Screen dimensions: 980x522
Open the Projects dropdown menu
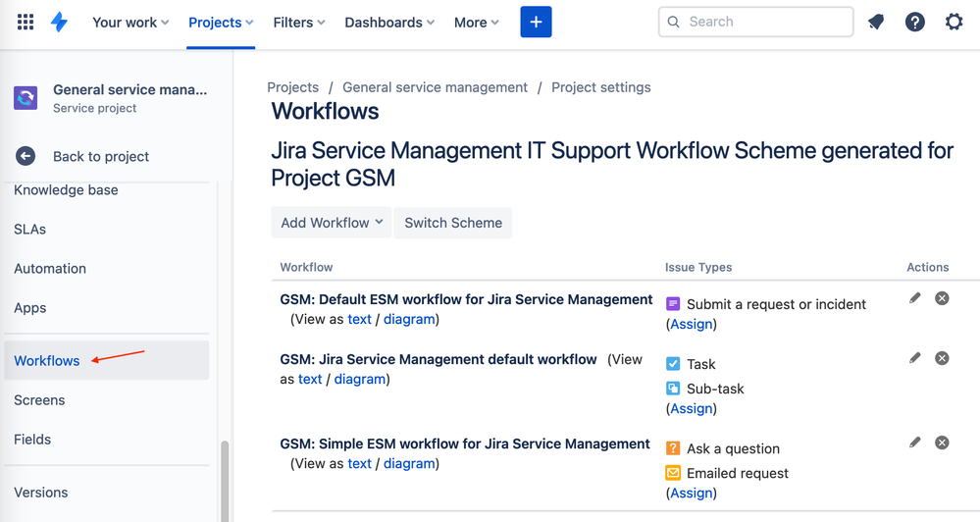(221, 23)
